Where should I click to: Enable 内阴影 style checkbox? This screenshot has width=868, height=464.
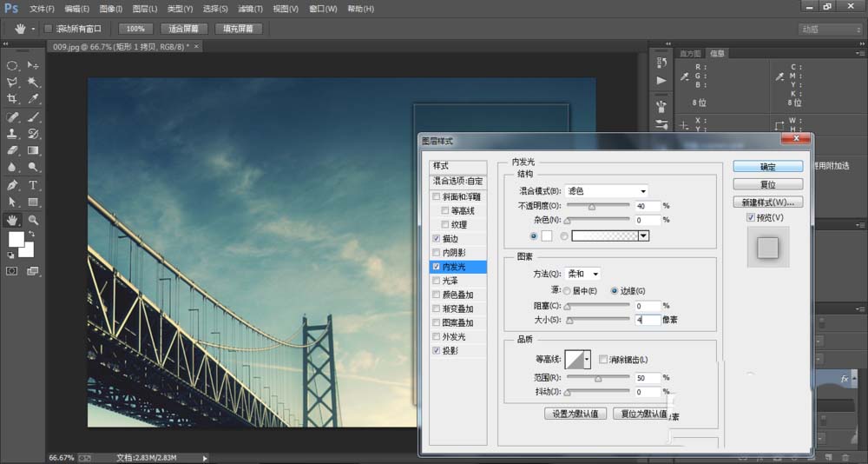pyautogui.click(x=437, y=253)
